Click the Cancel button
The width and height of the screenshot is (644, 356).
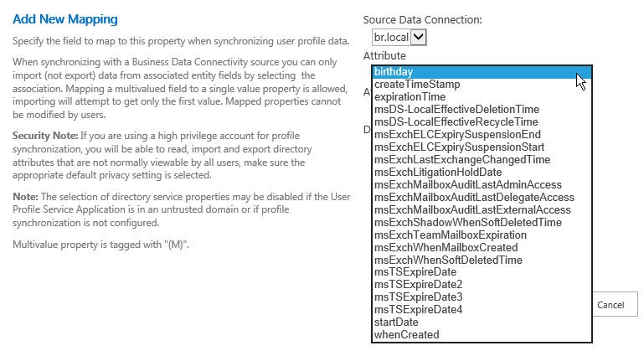(615, 305)
